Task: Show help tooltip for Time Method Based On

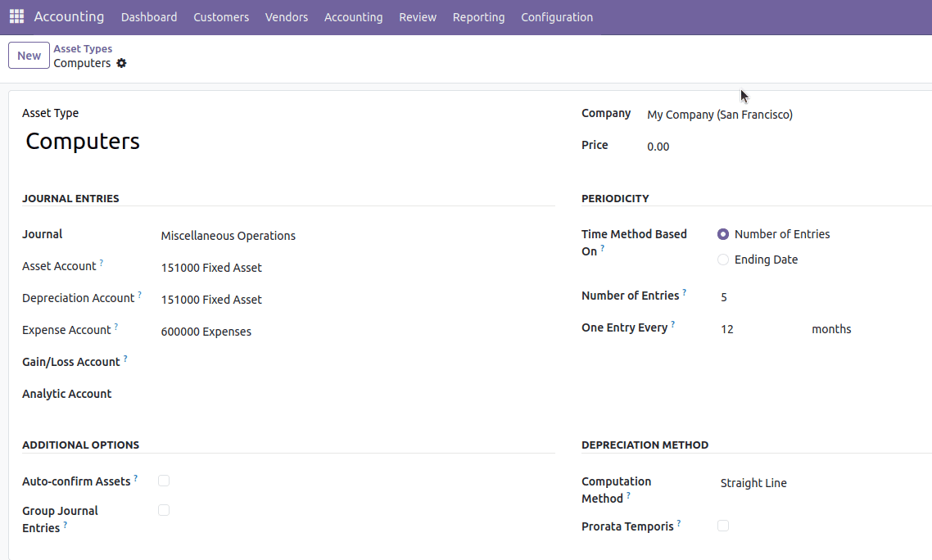Action: [602, 248]
